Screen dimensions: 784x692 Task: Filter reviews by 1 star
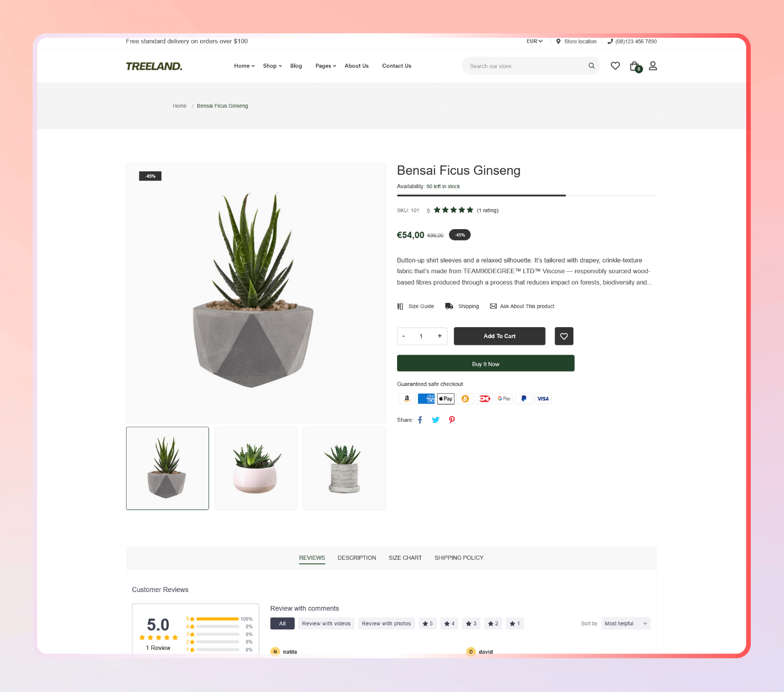[515, 624]
